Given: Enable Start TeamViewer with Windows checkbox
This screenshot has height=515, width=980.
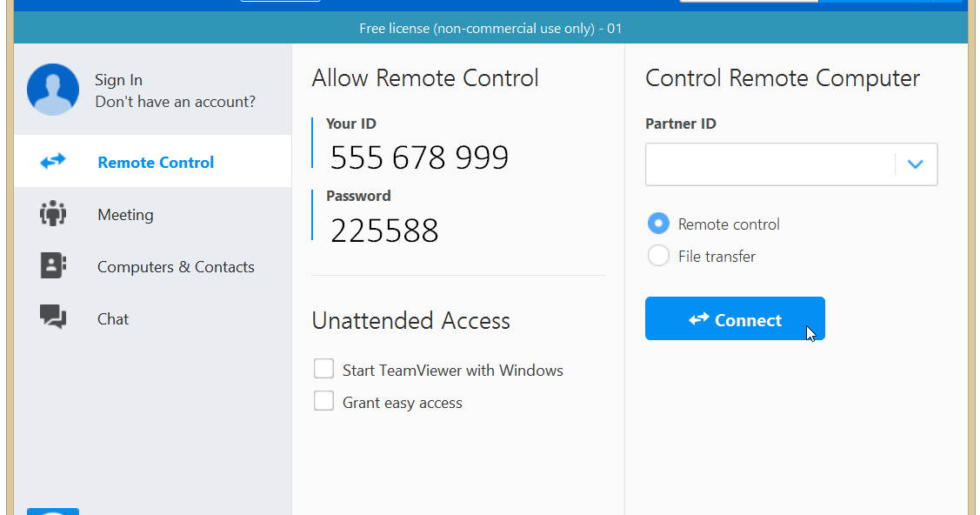Looking at the screenshot, I should pyautogui.click(x=323, y=370).
